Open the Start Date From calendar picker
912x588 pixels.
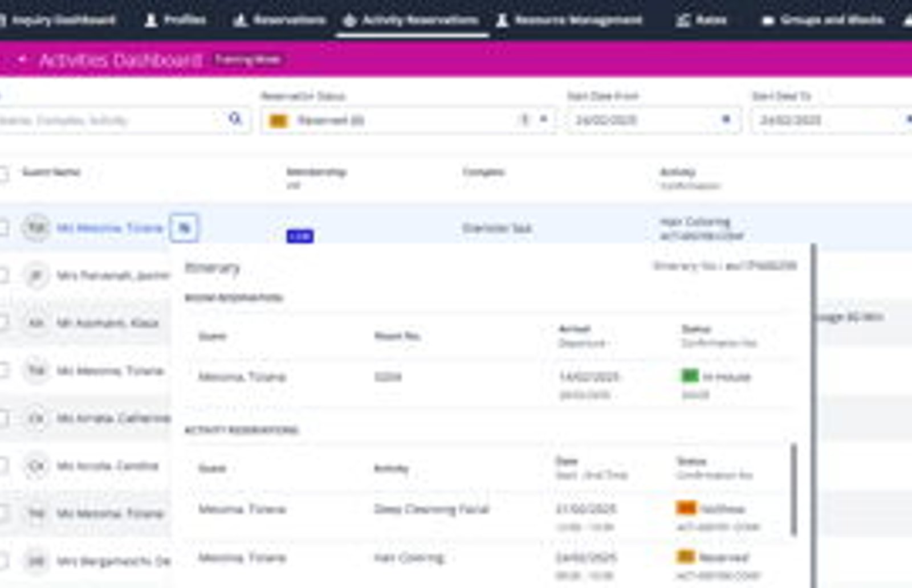[726, 119]
